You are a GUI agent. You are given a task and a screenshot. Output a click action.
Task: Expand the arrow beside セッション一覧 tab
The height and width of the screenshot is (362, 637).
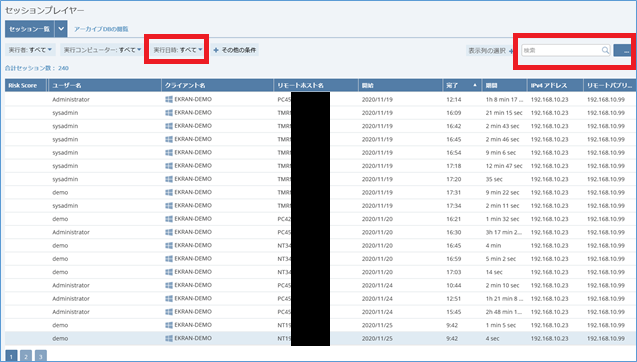click(61, 29)
